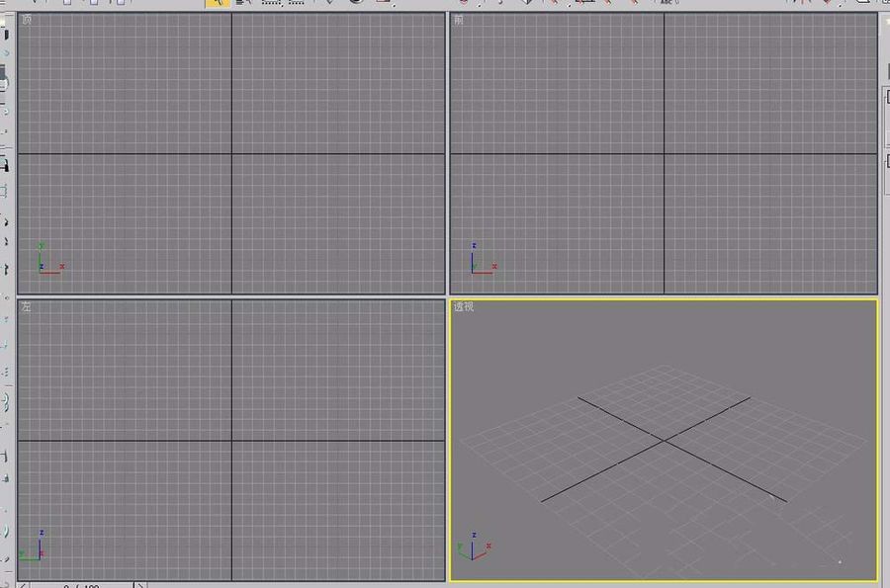This screenshot has height=588, width=890.
Task: Step the time slider forward with right arrow
Action: point(140,585)
